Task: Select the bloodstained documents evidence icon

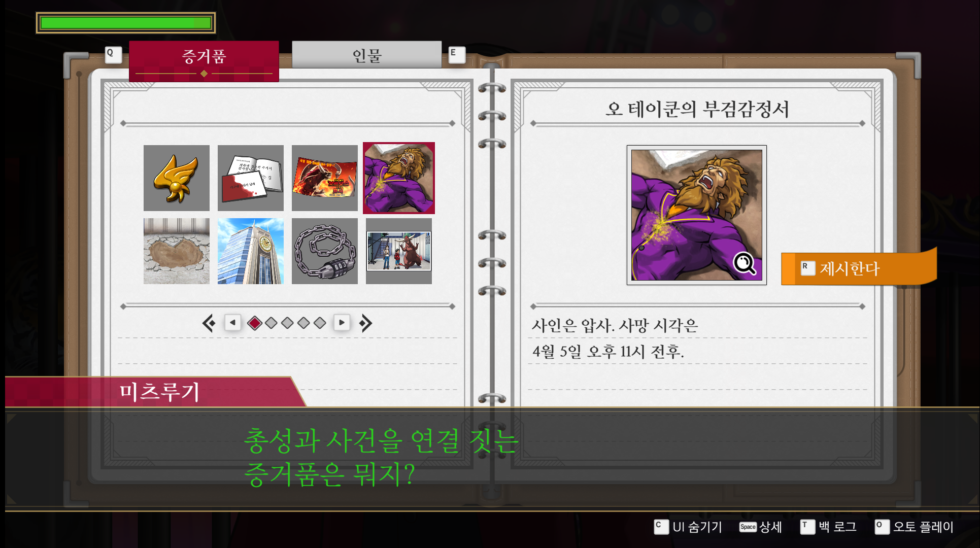Action: 250,178
